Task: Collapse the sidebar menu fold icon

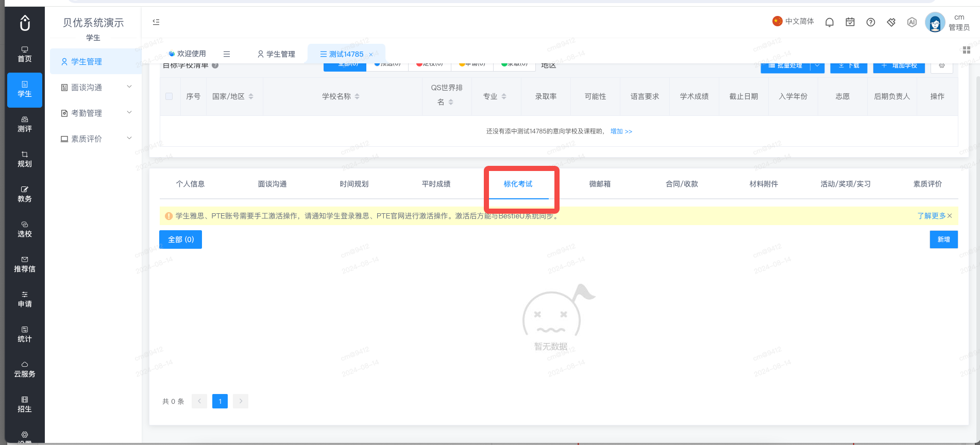Action: 156,22
